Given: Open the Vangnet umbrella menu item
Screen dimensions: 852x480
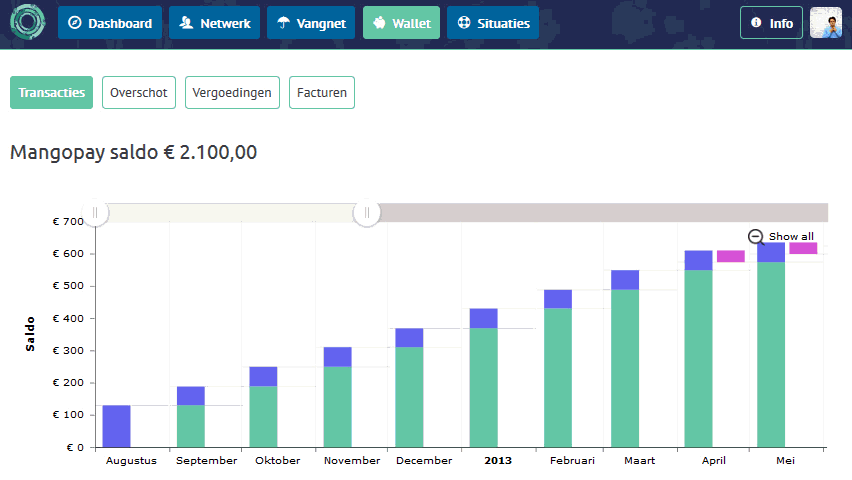Looking at the screenshot, I should point(311,23).
